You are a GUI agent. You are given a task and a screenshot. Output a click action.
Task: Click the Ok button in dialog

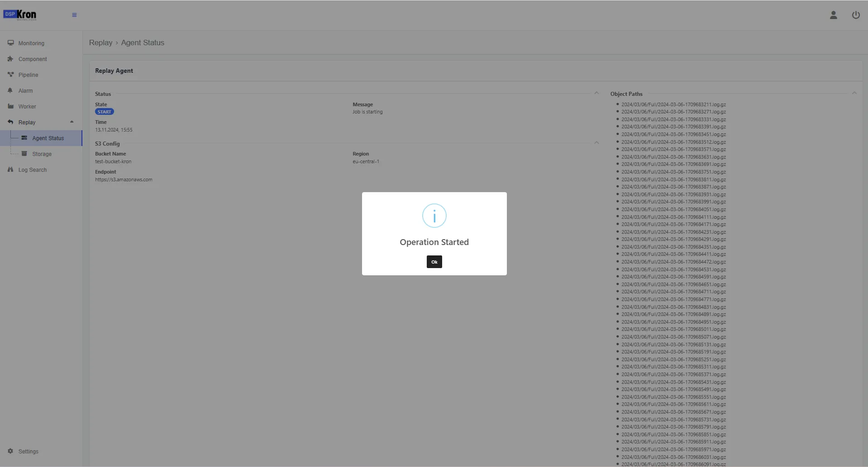[x=434, y=262]
